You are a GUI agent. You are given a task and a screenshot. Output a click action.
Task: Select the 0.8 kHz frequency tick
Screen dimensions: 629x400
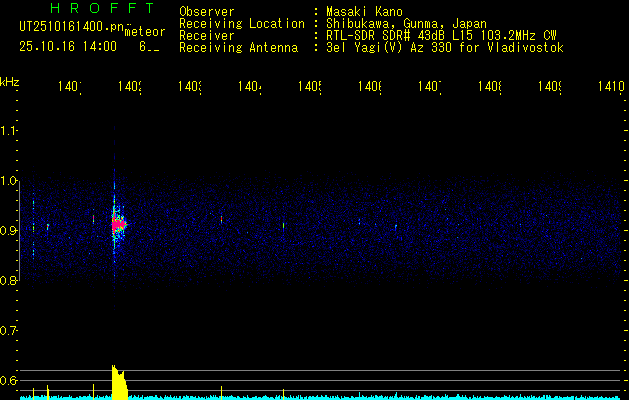[9, 281]
